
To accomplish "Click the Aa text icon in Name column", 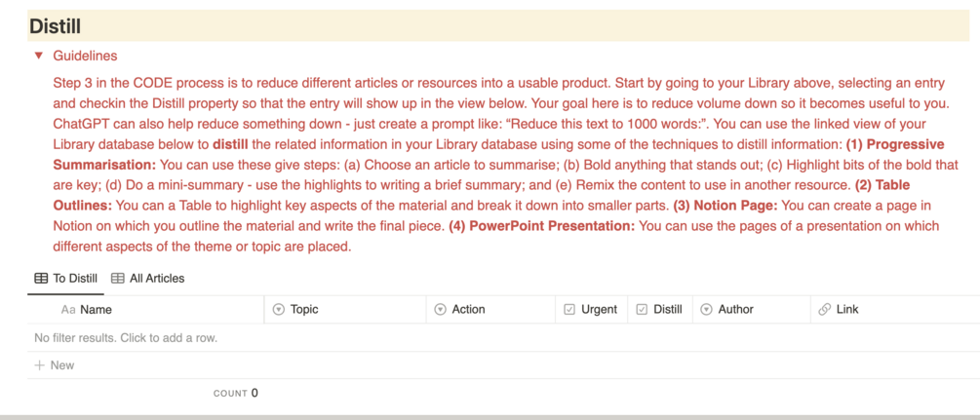I will click(68, 309).
